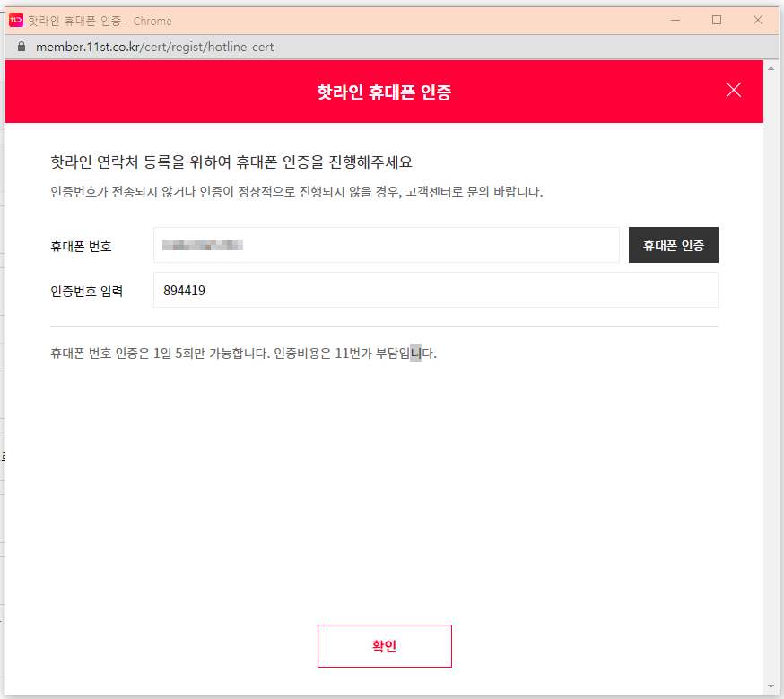Click the member.11st.co.kr URL text

click(x=154, y=47)
